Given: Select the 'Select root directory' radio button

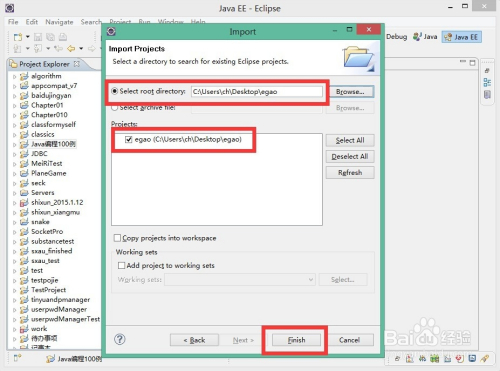Looking at the screenshot, I should point(114,91).
